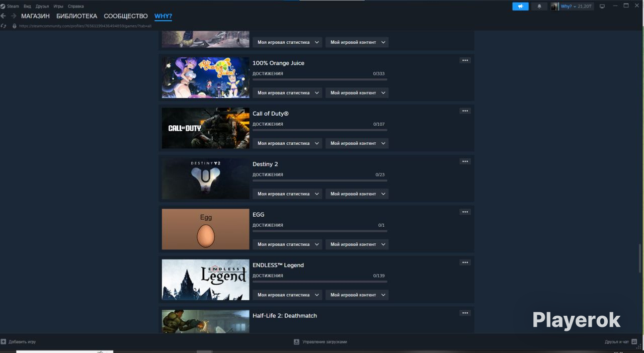Click the steamcommunity URL address field
Image resolution: width=644 pixels, height=353 pixels.
click(85, 26)
